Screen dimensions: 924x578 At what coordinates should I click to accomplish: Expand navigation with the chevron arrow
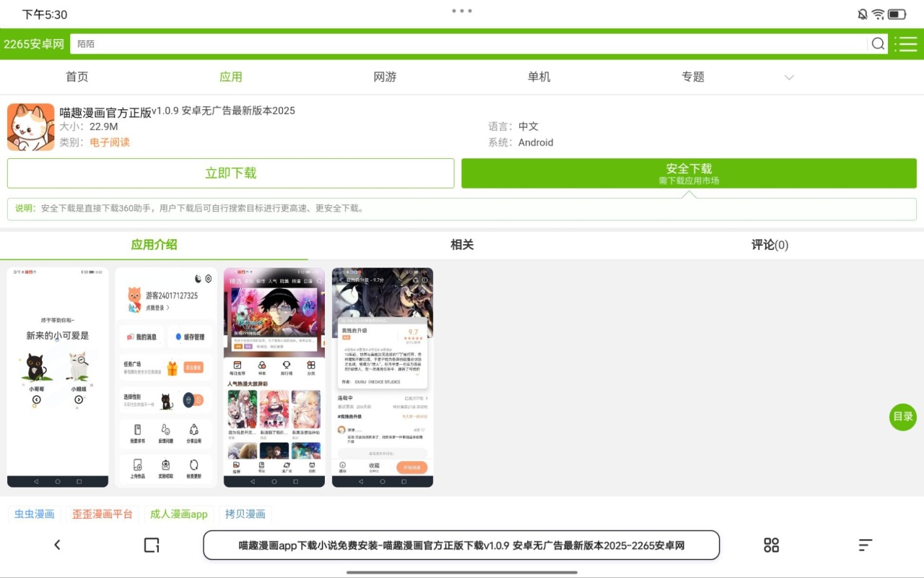pos(789,77)
